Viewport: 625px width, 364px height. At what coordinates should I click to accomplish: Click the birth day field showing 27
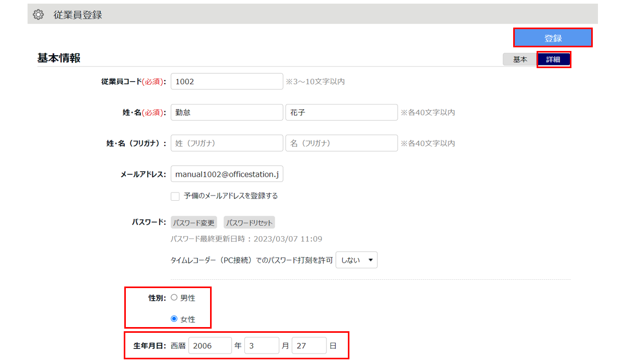(309, 345)
